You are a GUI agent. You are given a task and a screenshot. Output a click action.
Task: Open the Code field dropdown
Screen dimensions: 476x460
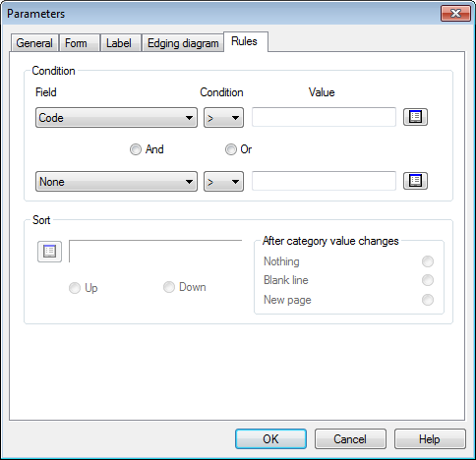tap(116, 117)
